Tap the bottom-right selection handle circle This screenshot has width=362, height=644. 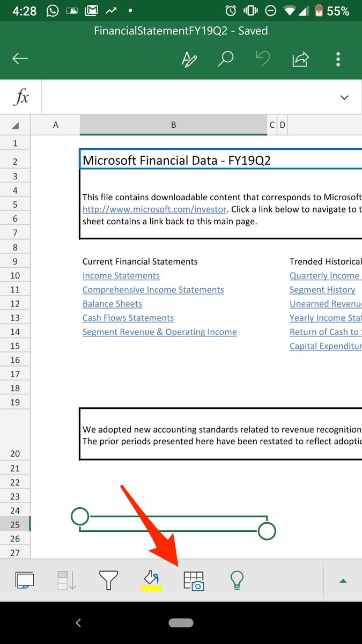(267, 531)
